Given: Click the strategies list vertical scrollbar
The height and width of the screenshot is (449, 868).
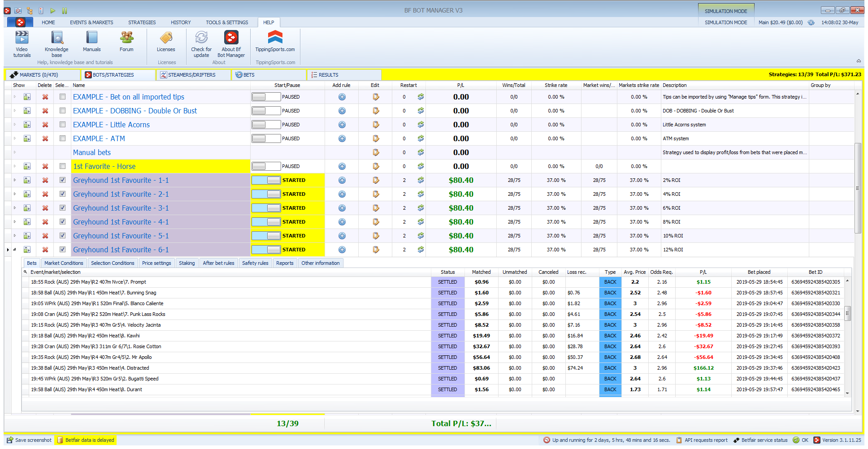Looking at the screenshot, I should click(858, 188).
